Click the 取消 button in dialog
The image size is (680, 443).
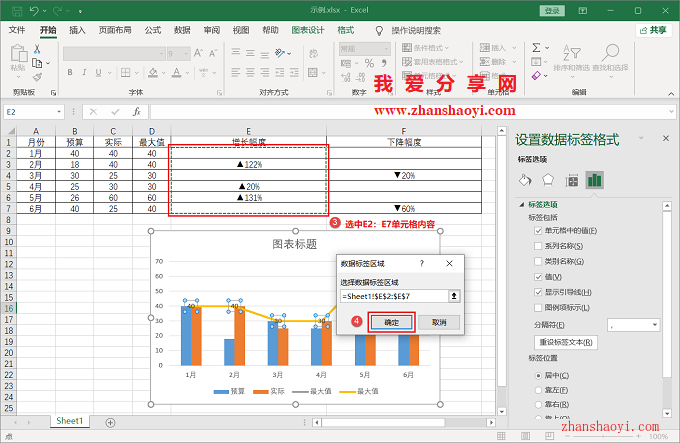439,322
